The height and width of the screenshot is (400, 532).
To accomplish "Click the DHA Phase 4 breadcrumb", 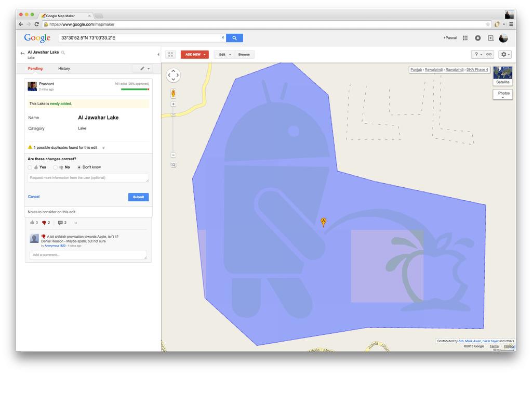I will 477,70.
